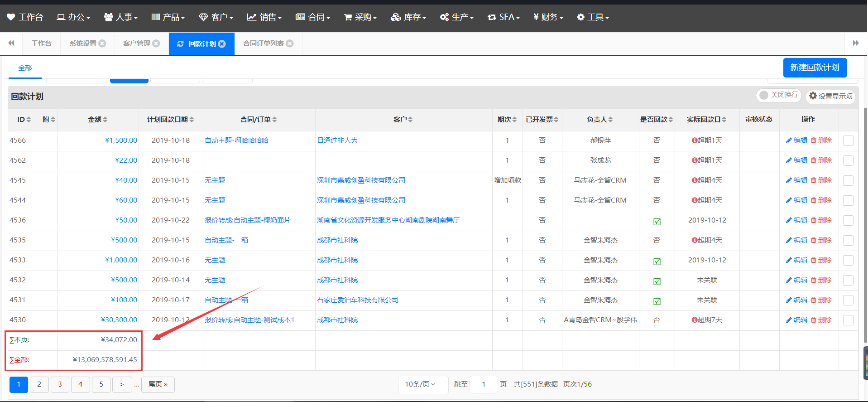Refresh via icon on 回款计划 tab

[180, 44]
